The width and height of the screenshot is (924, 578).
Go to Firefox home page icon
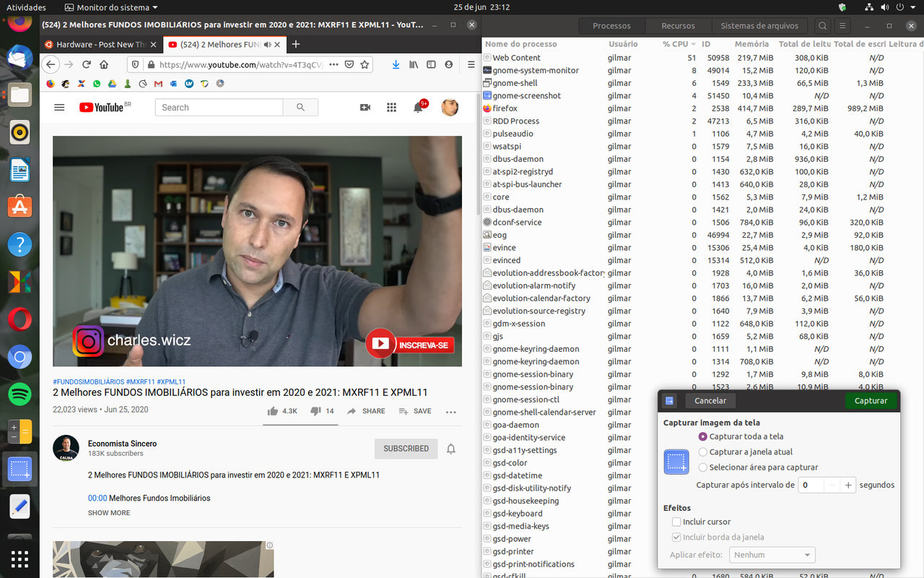coord(105,64)
